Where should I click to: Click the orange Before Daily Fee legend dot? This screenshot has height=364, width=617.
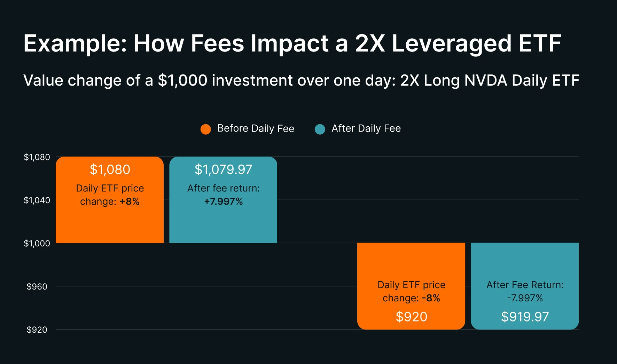(206, 129)
